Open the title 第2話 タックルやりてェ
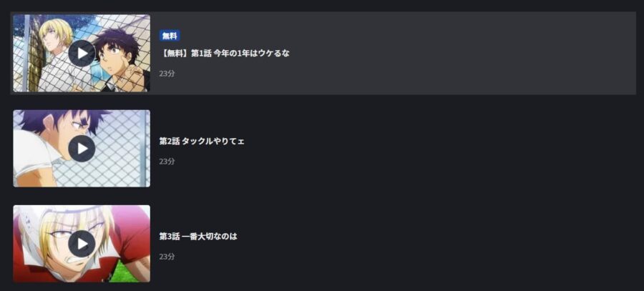Viewport: 644px width, 291px height. point(202,141)
